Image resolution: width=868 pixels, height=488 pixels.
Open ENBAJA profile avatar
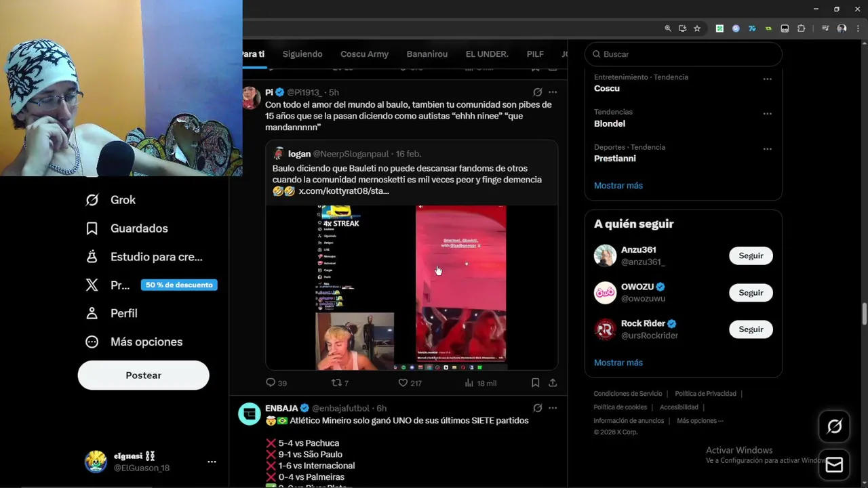[250, 414]
